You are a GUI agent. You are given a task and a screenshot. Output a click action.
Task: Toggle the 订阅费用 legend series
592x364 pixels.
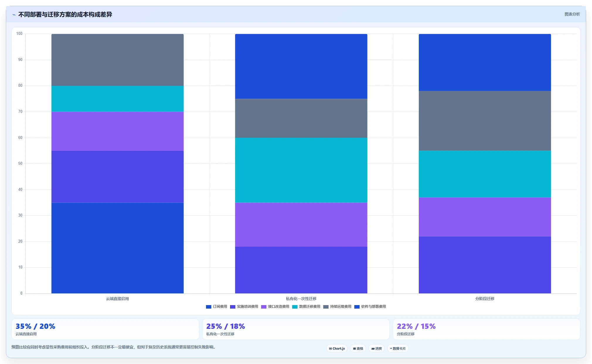pyautogui.click(x=217, y=307)
